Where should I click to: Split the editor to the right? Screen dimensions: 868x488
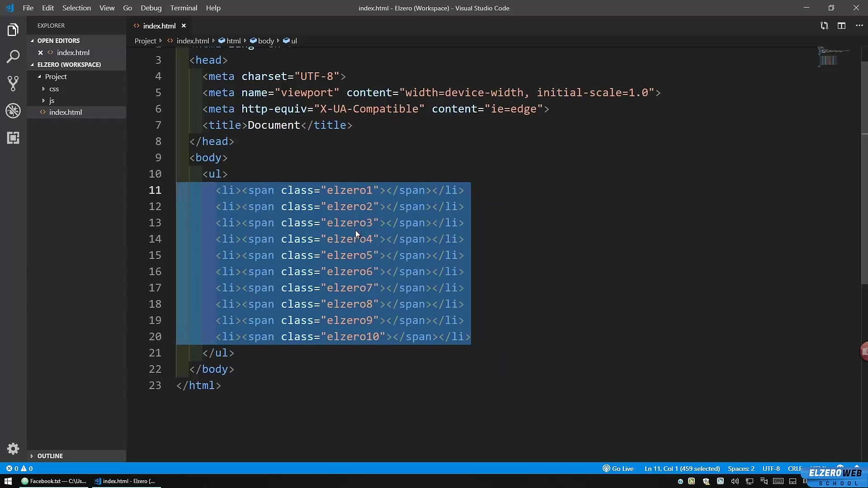(841, 26)
